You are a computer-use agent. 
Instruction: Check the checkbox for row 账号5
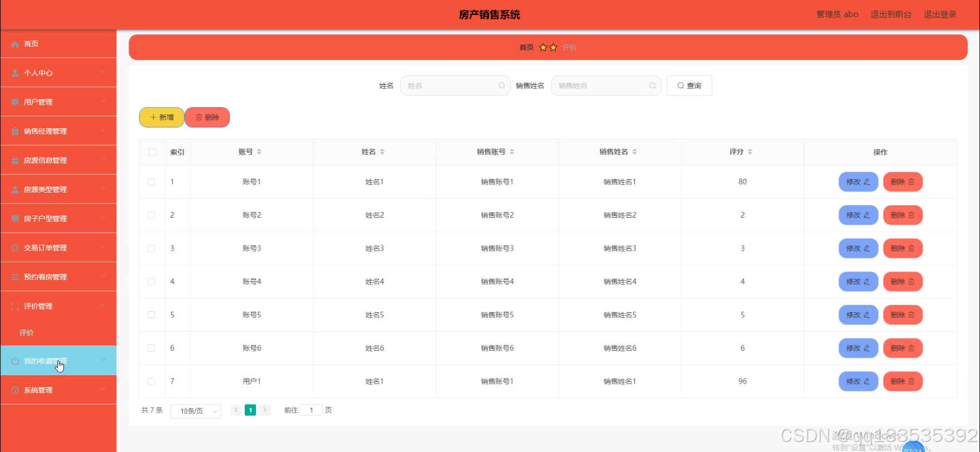pyautogui.click(x=151, y=315)
